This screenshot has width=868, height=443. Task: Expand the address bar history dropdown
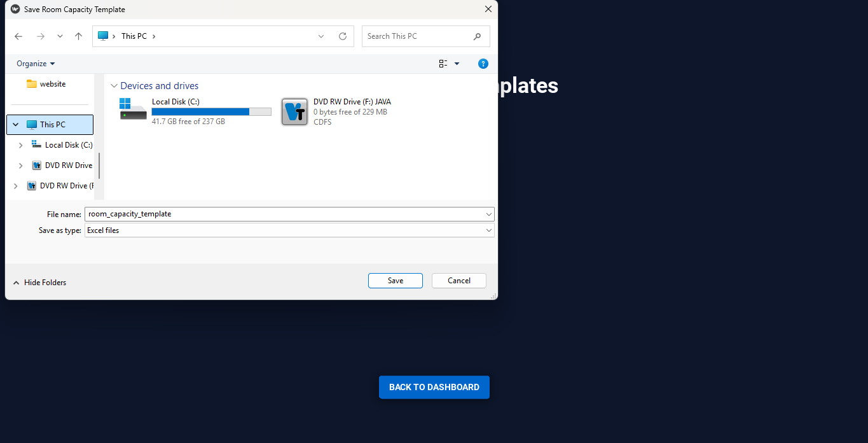[321, 36]
